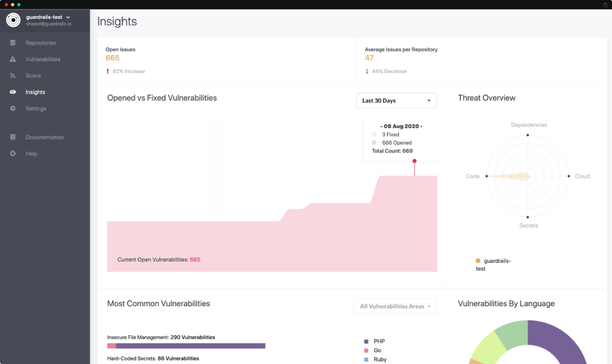The width and height of the screenshot is (612, 364).
Task: Switch to the Vulnerabilities menu entry
Action: pos(42,59)
